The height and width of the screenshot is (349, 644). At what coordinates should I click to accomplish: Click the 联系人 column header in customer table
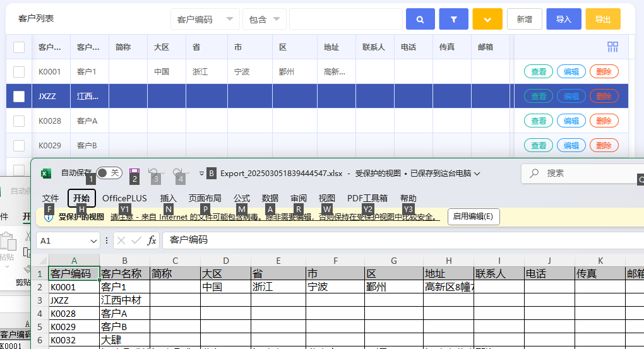tap(374, 47)
